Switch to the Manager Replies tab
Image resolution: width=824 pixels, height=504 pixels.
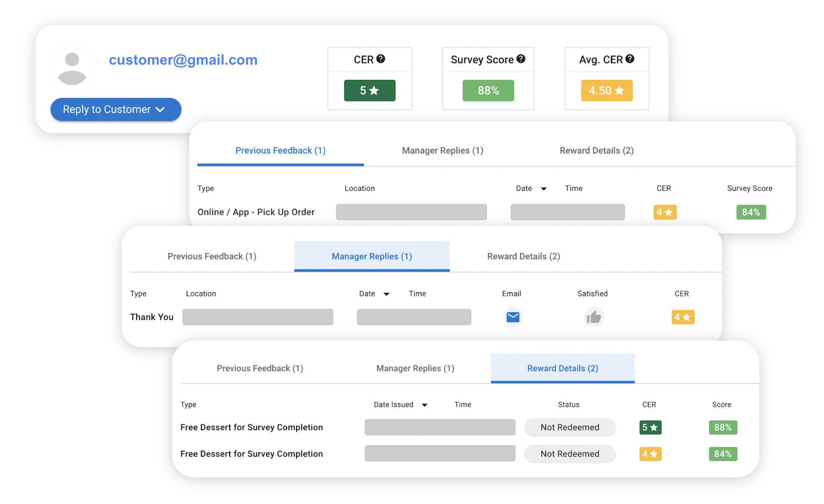tap(372, 256)
